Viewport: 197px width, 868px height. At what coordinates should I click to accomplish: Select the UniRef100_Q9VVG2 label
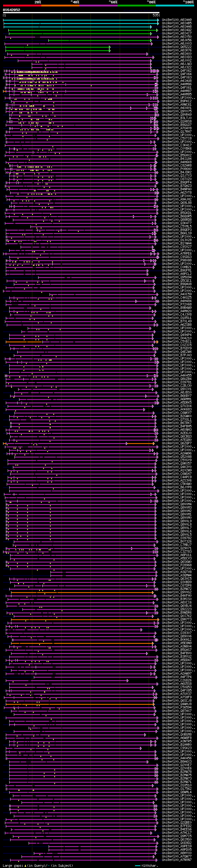(x=177, y=592)
